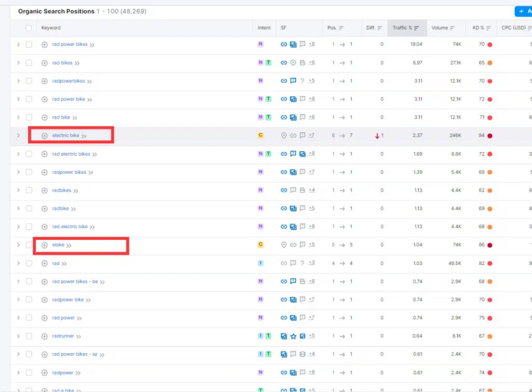Click the sort icon next to KD % header
Screen dimensions: 532x392
pyautogui.click(x=488, y=28)
